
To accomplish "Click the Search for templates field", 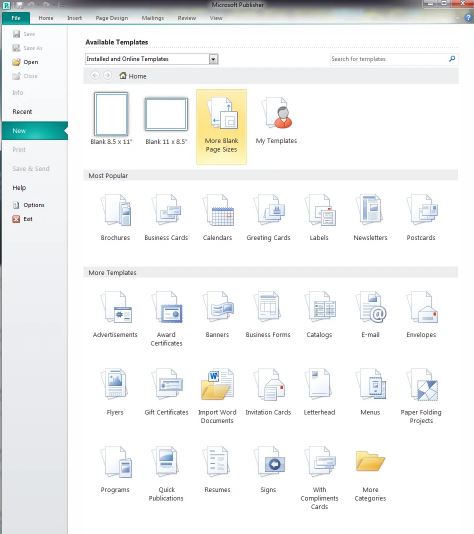I will tap(388, 59).
